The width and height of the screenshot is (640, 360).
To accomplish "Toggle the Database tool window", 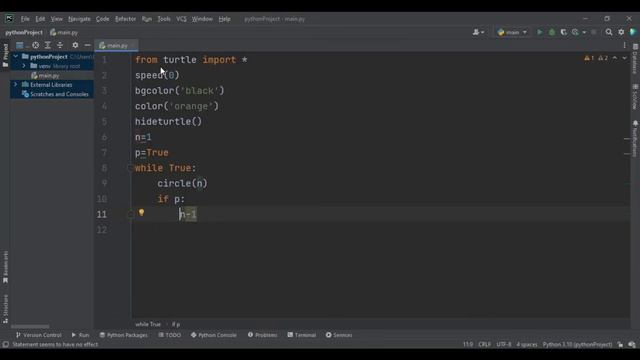I will click(x=635, y=59).
